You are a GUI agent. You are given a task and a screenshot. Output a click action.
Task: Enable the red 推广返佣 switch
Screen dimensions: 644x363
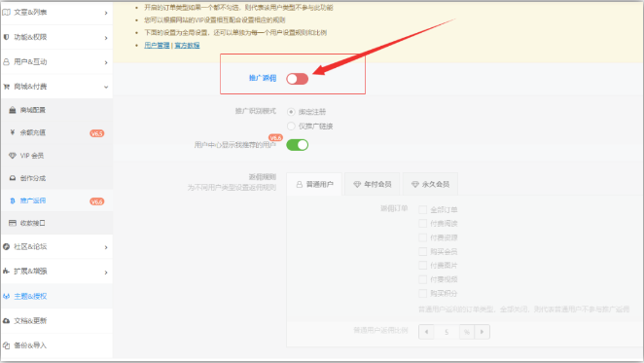tap(298, 79)
